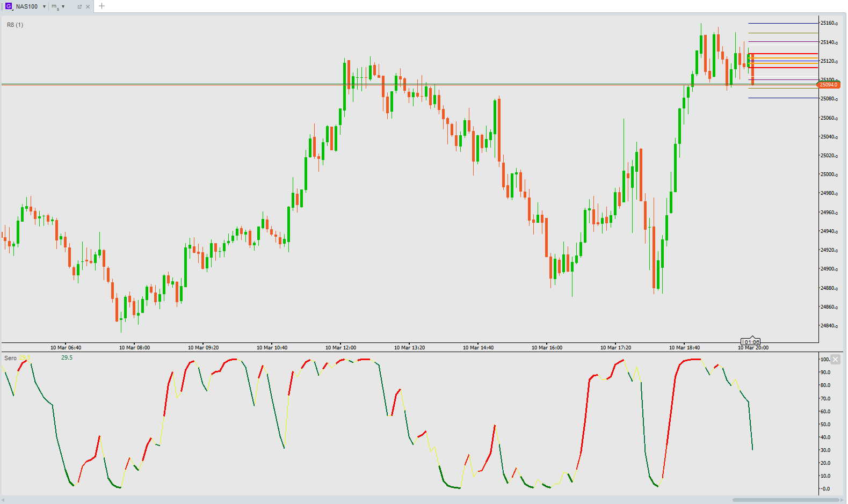Click the tab drag handle grip

click(x=2, y=6)
